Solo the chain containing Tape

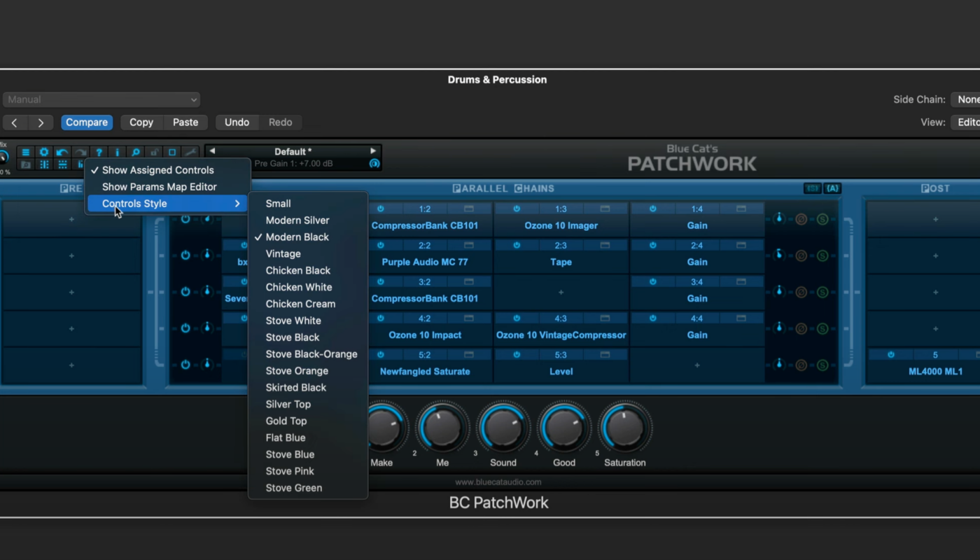click(x=822, y=255)
